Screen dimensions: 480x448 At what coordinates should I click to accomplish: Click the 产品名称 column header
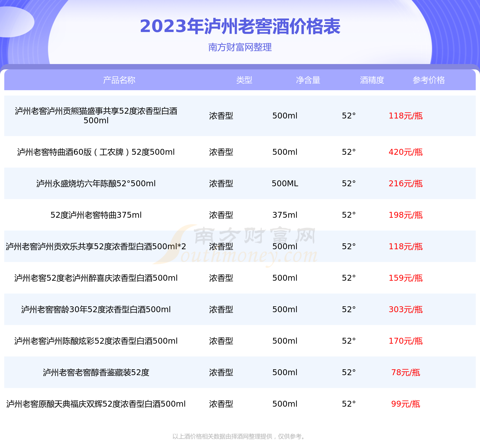pos(119,80)
